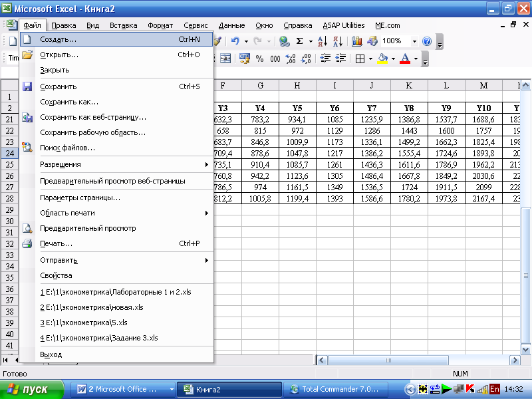Select "Сохранить как..." in File menu
The height and width of the screenshot is (399, 532).
point(69,102)
